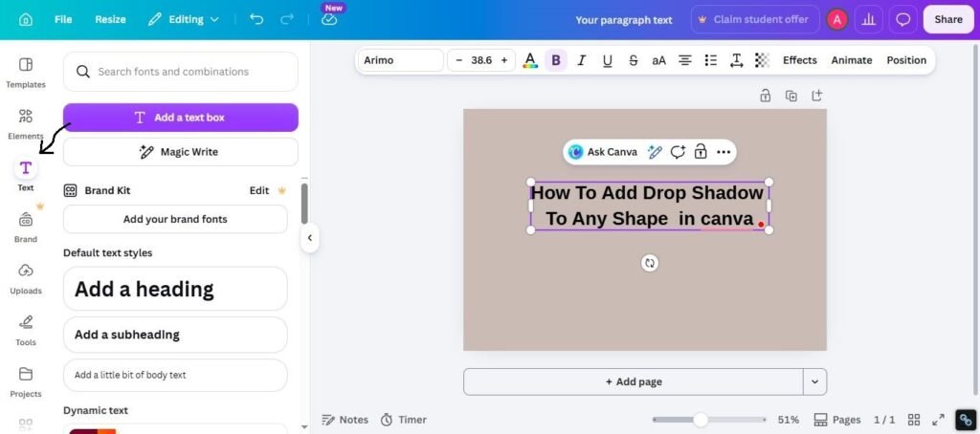Screen dimensions: 980x434
Task: Open the Brand sidebar tab
Action: pos(26,228)
